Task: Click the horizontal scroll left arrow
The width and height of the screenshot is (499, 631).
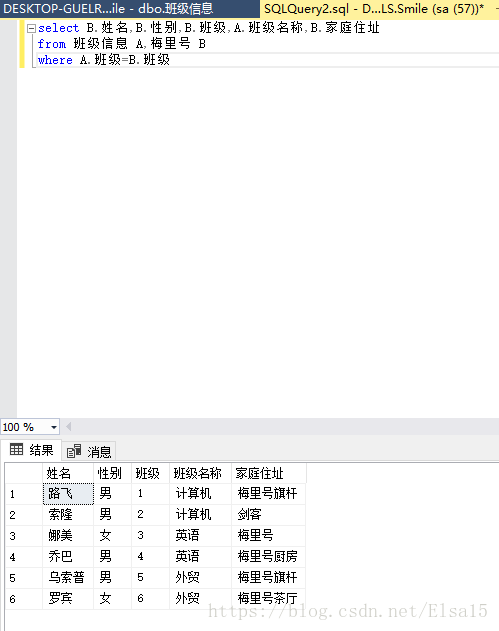Action: (69, 427)
